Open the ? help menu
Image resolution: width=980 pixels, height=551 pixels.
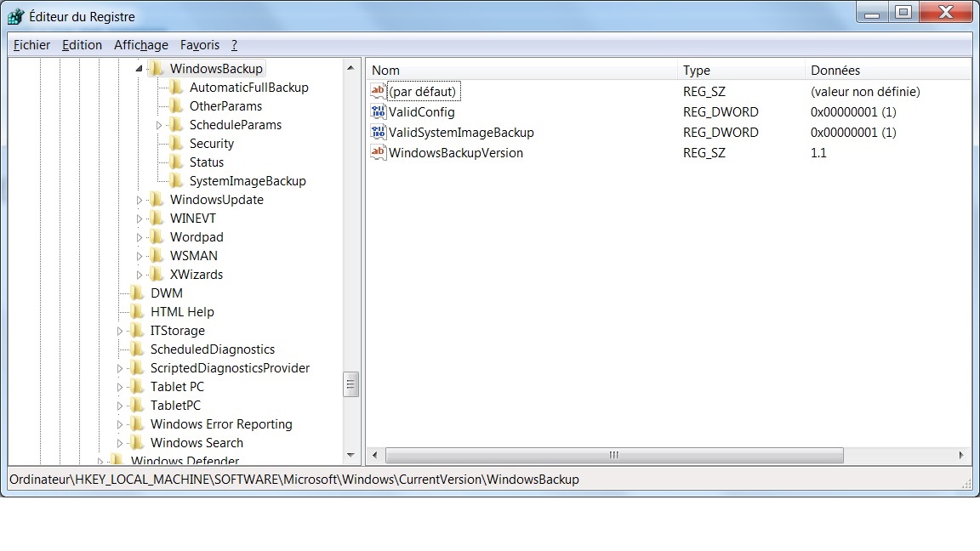point(235,45)
